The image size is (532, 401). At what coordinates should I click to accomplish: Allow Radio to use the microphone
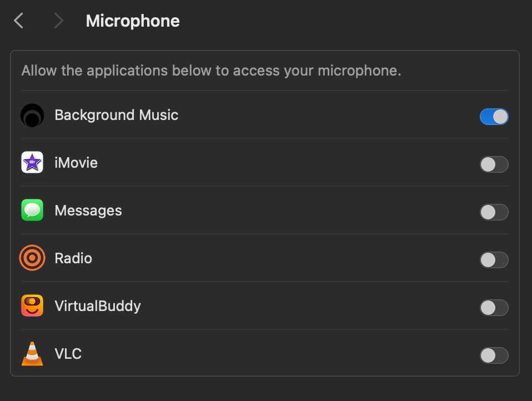pyautogui.click(x=494, y=260)
